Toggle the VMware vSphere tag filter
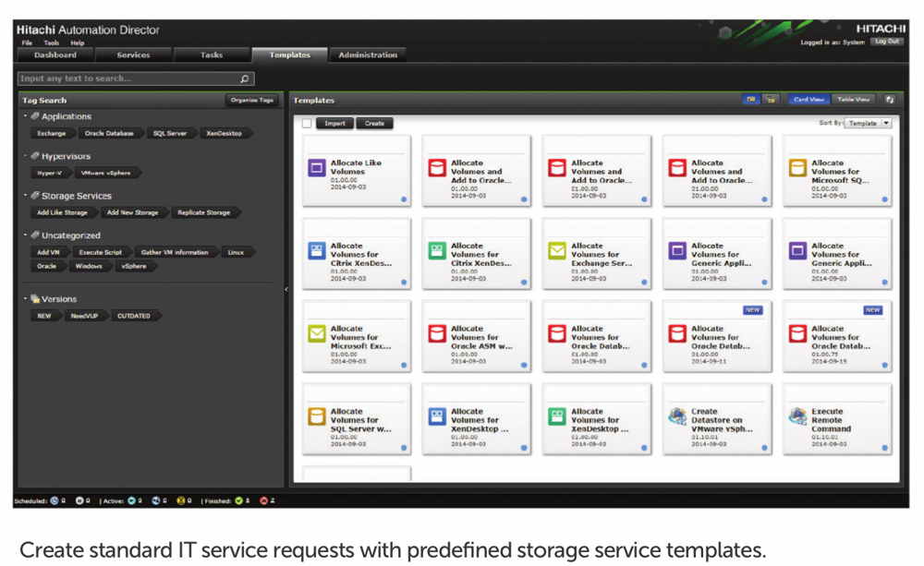 (x=106, y=174)
